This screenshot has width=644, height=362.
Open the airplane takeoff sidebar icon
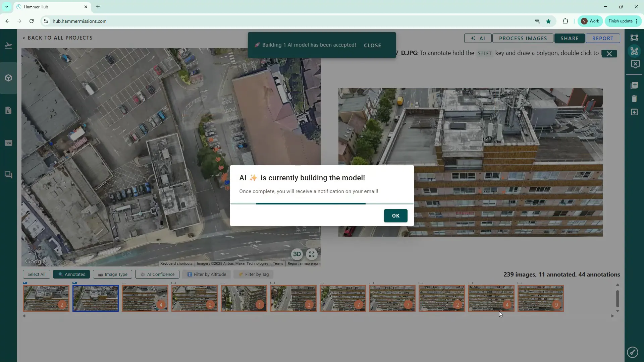8,45
